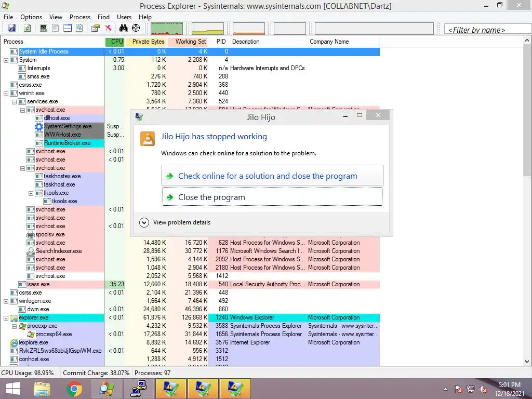Screen dimensions: 532x399
Task: Collapse the svchost.exe node containing taskhostex.exe
Action: pos(22,168)
